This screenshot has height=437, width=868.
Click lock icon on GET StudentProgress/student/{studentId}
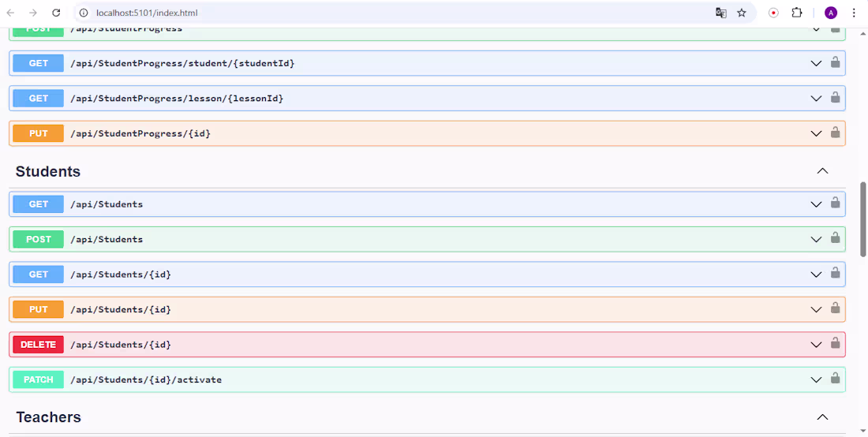[836, 62]
